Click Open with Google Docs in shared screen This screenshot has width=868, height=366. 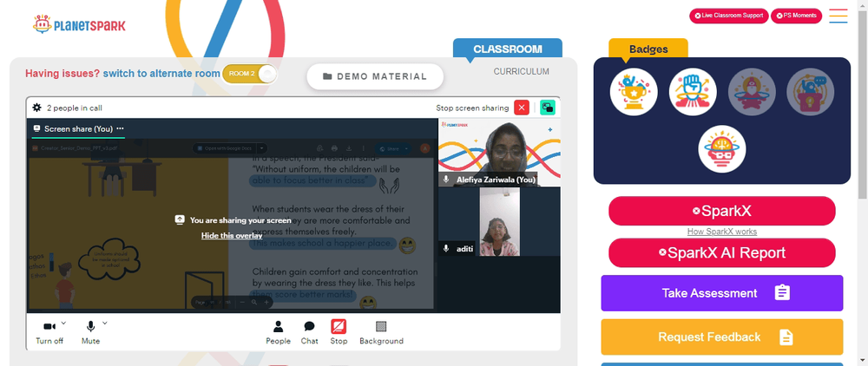pyautogui.click(x=230, y=148)
